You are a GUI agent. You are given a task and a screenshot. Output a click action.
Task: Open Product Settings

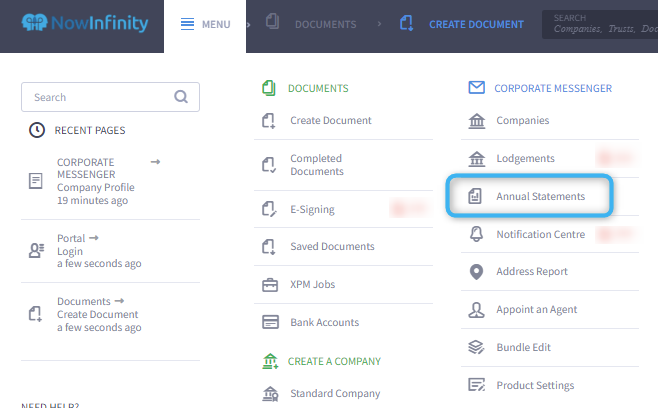click(535, 386)
